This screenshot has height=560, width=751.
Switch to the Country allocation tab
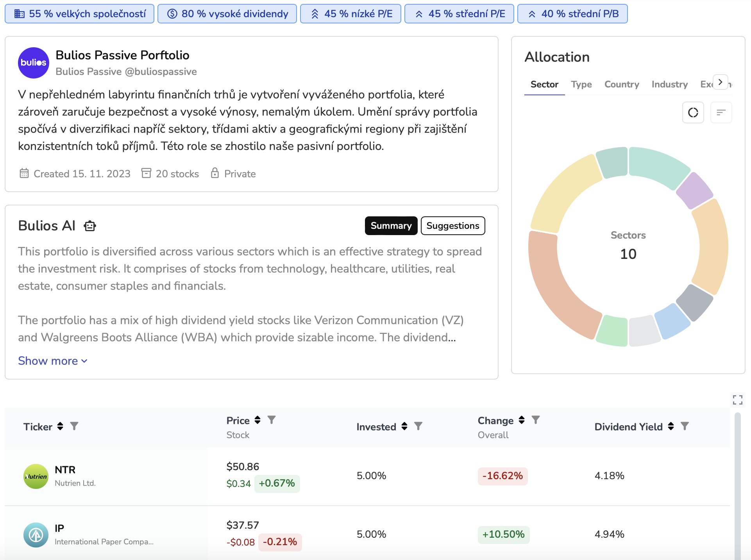tap(622, 84)
